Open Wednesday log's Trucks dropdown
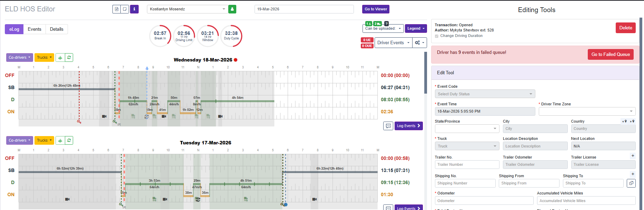This screenshot has width=644, height=210. (44, 57)
